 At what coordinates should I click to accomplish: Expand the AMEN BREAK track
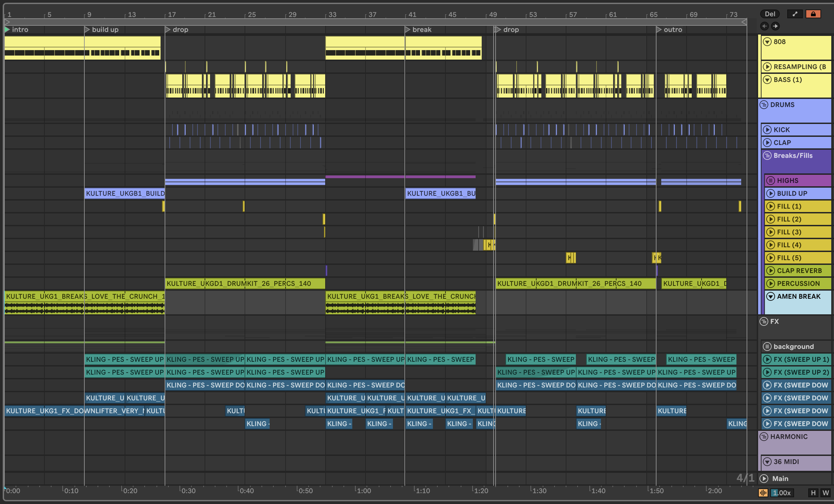click(771, 297)
